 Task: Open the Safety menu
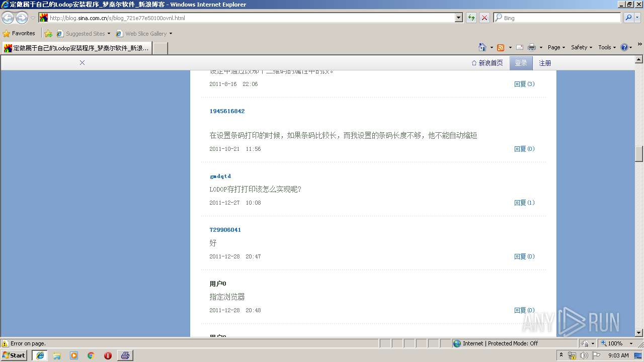582,47
